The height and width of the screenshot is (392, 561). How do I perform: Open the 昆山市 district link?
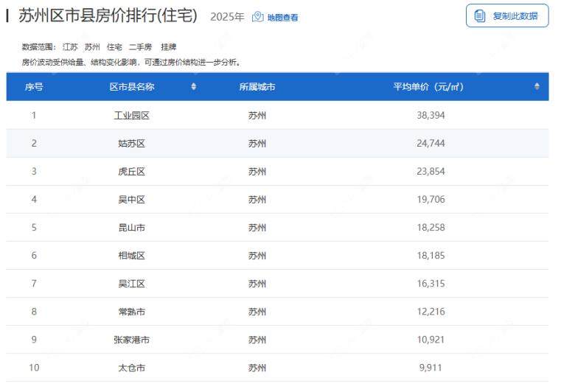[132, 228]
